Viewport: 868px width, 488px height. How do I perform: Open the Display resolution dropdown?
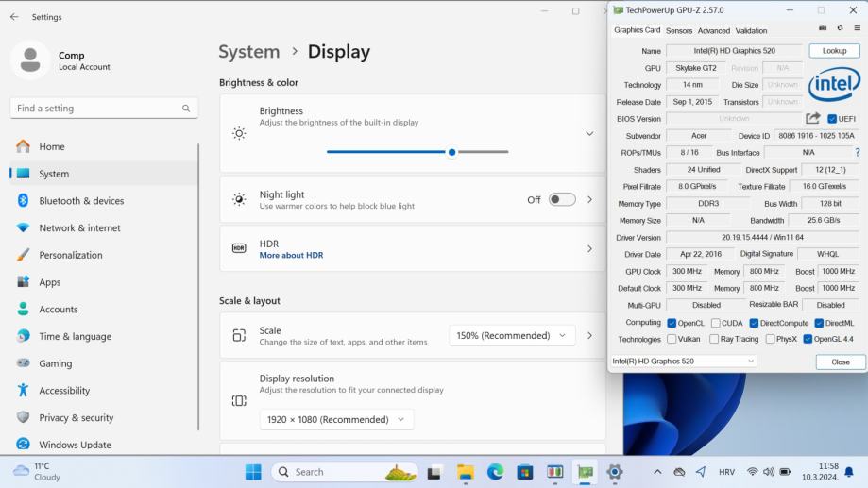point(336,419)
